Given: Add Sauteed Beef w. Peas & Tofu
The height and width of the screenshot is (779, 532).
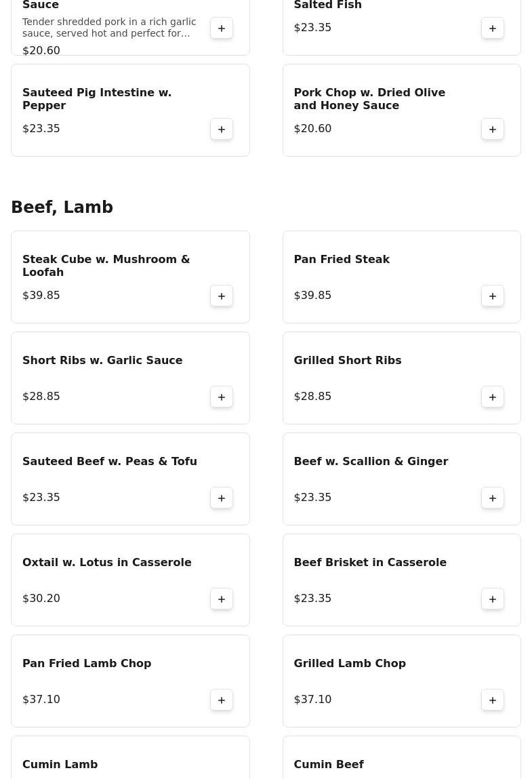Looking at the screenshot, I should pos(222,498).
